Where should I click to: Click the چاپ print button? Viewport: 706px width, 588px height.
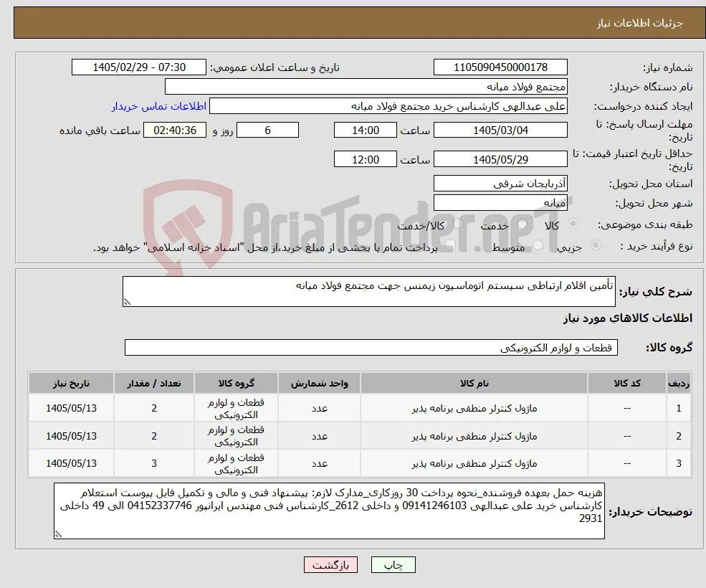coord(393,565)
